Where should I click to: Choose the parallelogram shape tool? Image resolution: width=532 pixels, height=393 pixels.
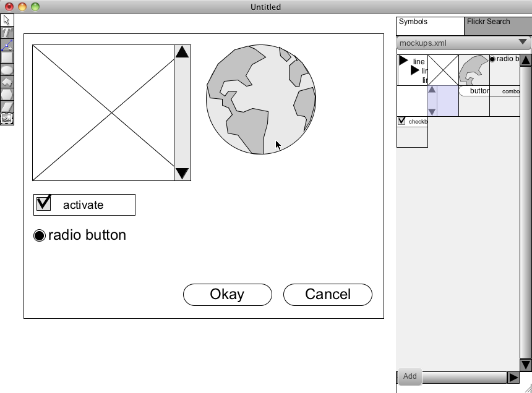point(7,107)
